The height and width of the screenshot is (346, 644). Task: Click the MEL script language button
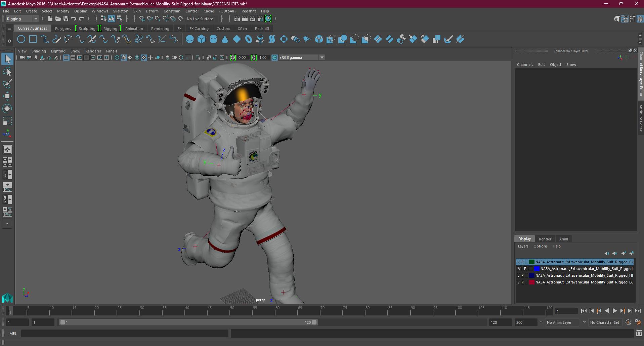tap(13, 334)
